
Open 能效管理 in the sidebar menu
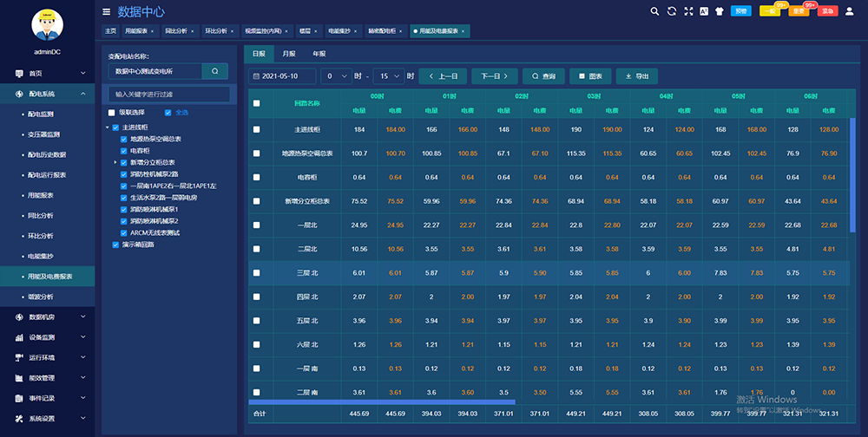tap(42, 377)
